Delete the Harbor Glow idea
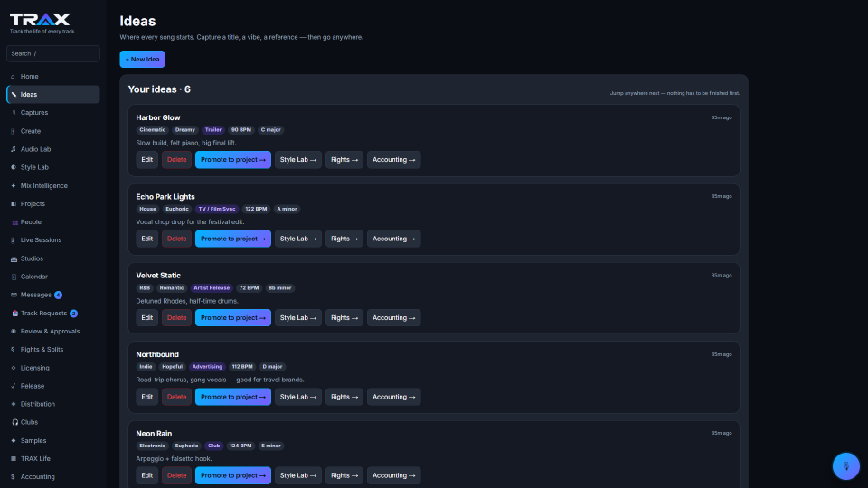Viewport: 868px width, 488px height. (176, 160)
